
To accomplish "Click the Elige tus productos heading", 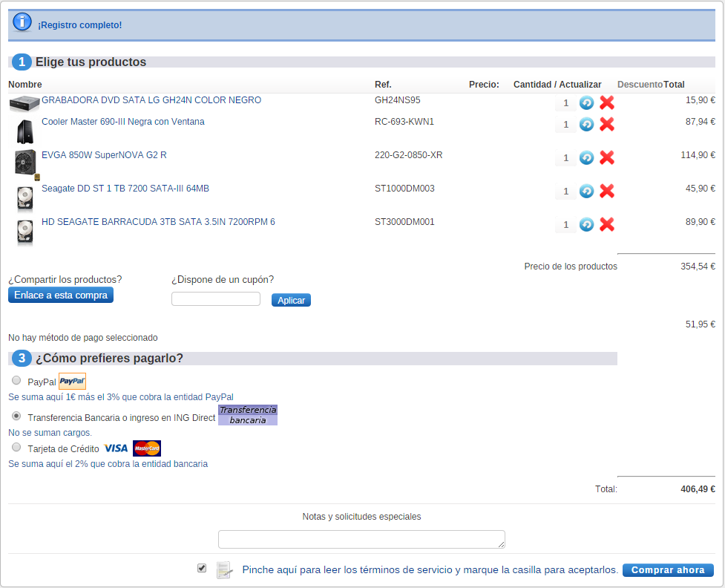I will (91, 62).
